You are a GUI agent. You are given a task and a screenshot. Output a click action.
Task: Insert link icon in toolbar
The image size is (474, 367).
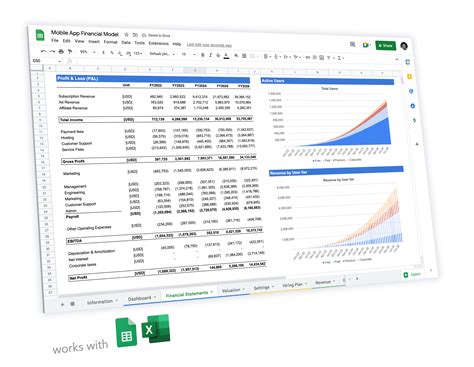(308, 57)
